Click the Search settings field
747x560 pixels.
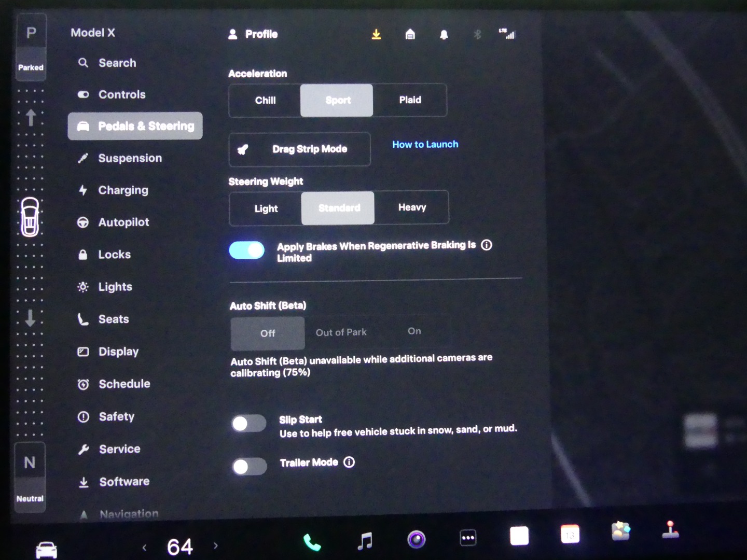pos(117,63)
